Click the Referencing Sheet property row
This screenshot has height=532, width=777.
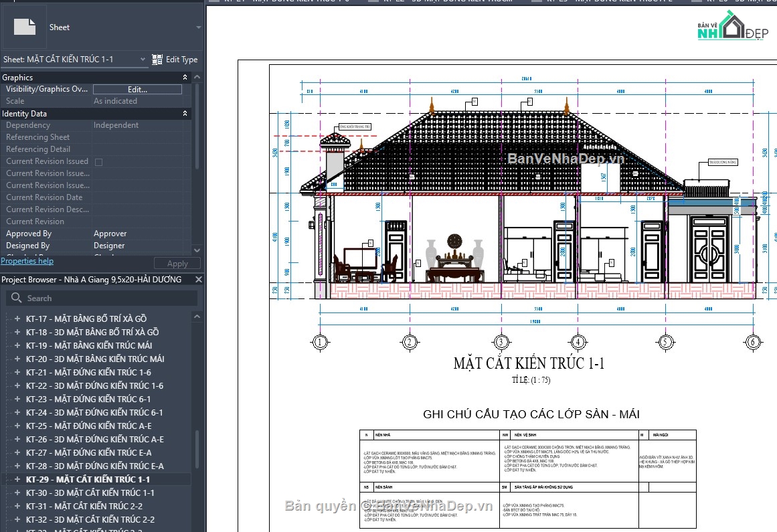click(x=96, y=137)
